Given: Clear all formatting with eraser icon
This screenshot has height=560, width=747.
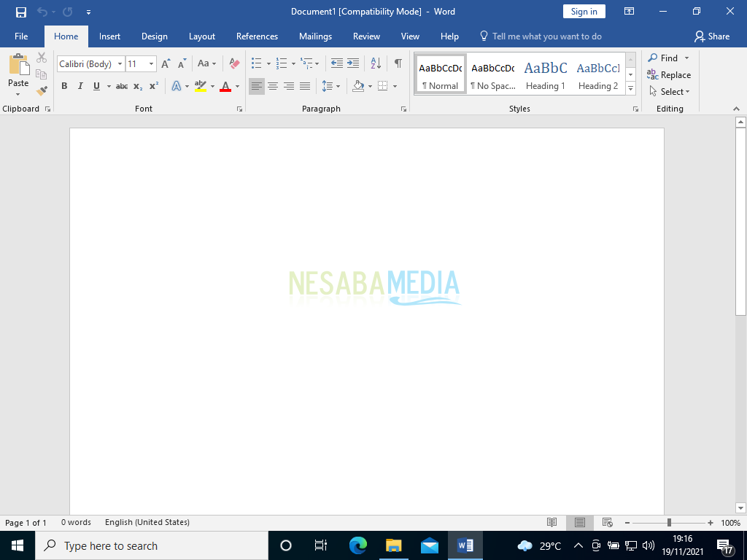Looking at the screenshot, I should tap(234, 63).
